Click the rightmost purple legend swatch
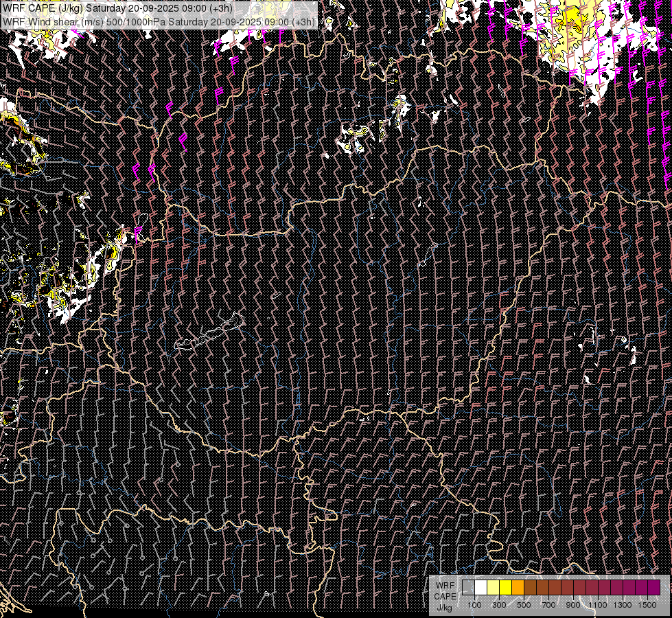672x618 pixels. (x=653, y=587)
